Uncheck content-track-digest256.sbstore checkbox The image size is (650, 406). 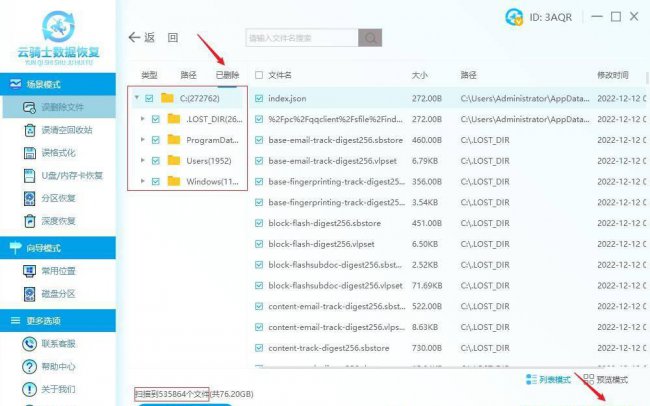[259, 348]
